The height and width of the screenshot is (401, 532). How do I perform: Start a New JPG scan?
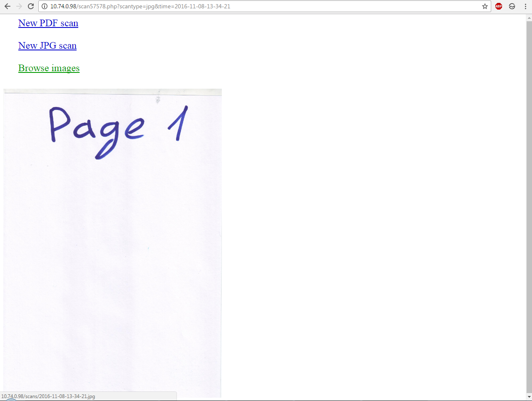point(47,46)
